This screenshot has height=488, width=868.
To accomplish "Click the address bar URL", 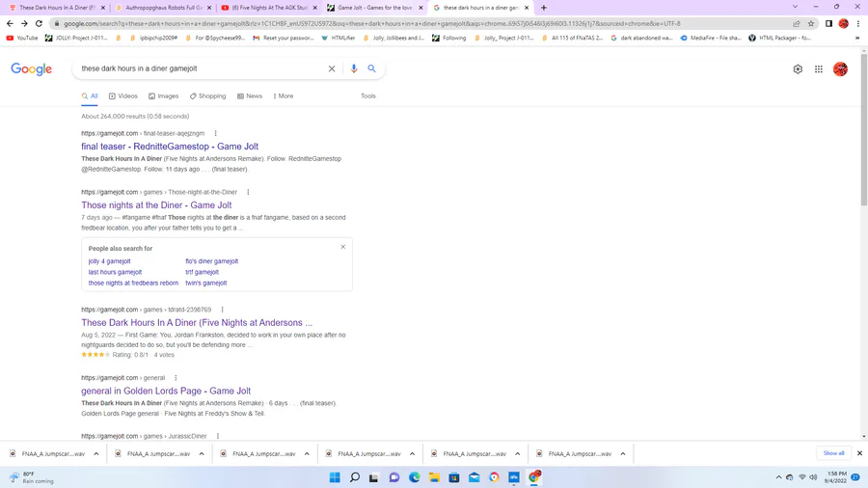I will click(372, 24).
